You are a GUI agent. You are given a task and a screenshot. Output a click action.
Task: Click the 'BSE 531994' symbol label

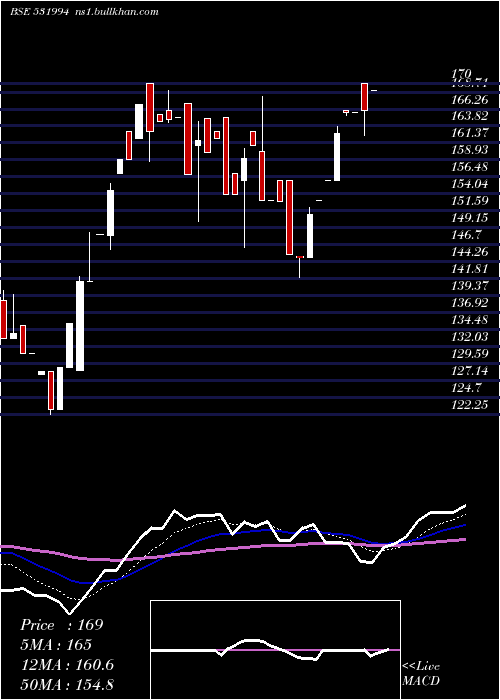pyautogui.click(x=39, y=12)
